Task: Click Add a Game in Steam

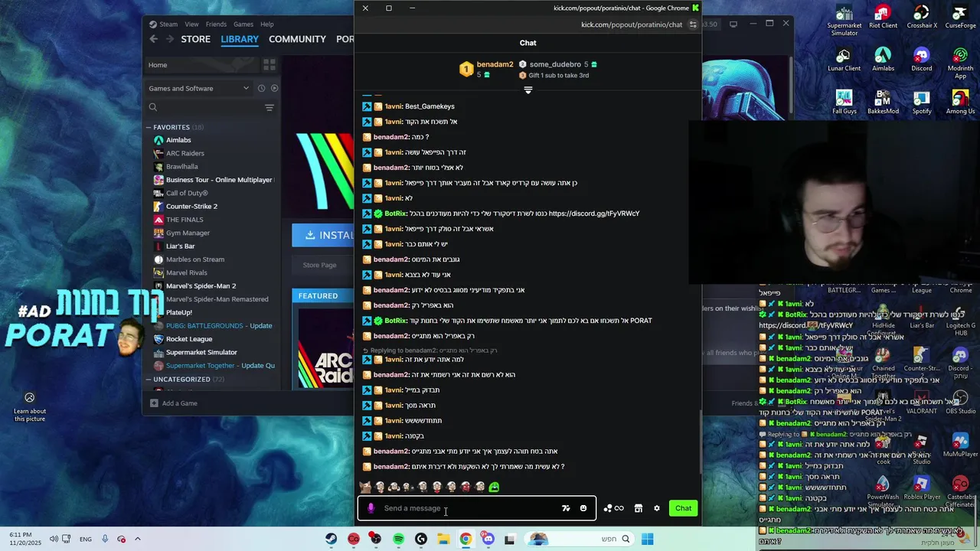Action: click(175, 403)
